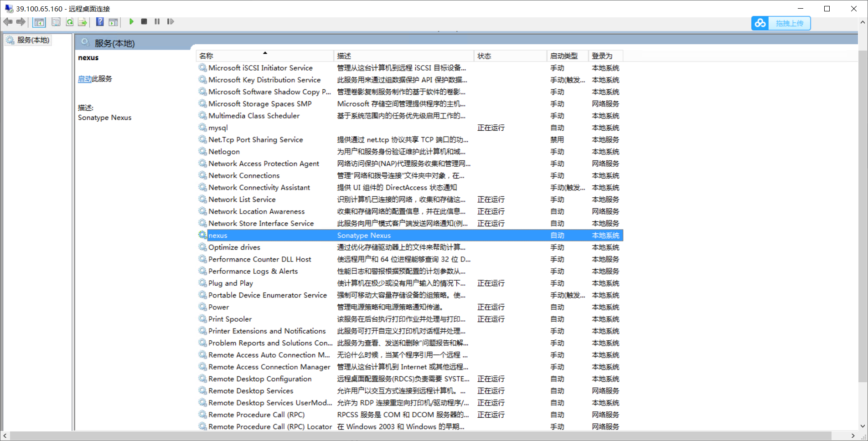Click the 启动 link to start nexus

(85, 79)
